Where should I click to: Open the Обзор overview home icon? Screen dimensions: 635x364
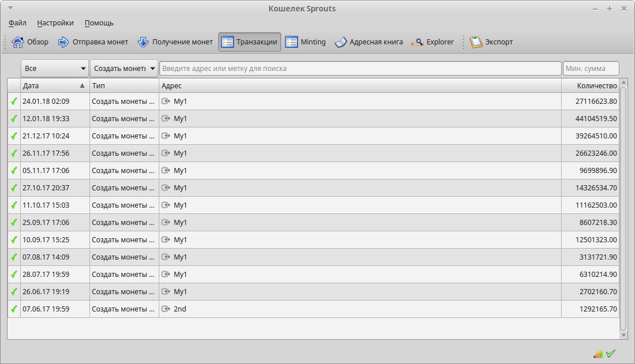tap(18, 42)
